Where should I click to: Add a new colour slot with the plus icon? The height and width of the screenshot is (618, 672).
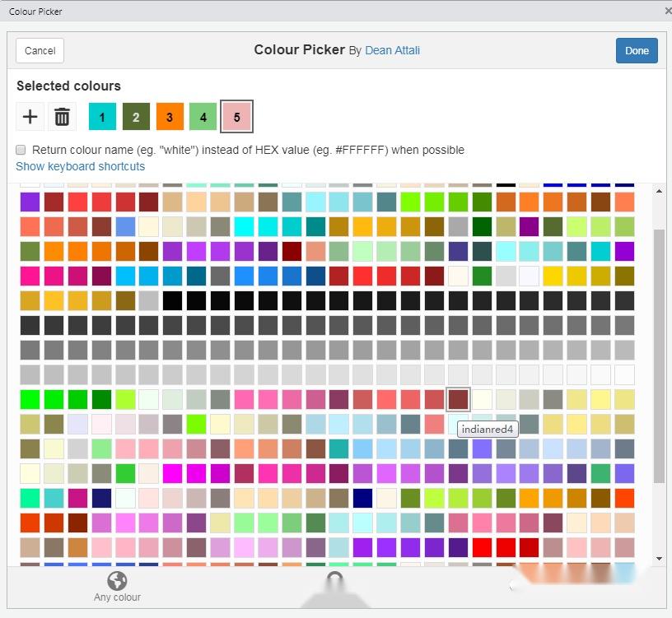(30, 116)
